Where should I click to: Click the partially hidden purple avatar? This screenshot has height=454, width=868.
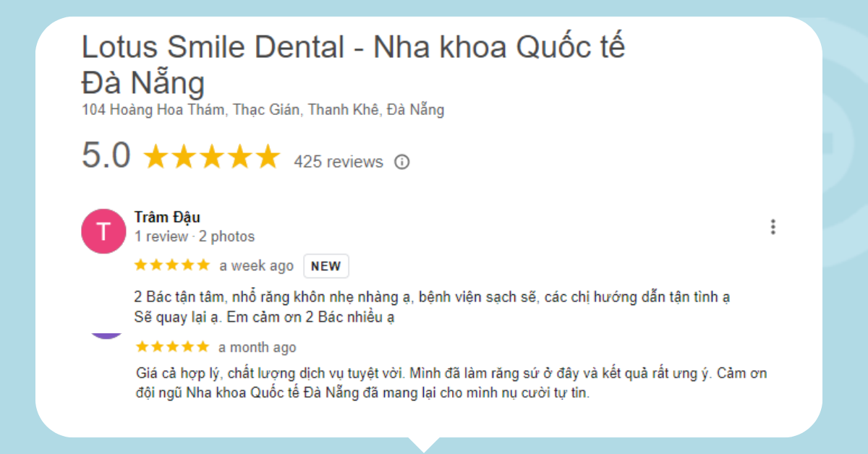coord(106,335)
